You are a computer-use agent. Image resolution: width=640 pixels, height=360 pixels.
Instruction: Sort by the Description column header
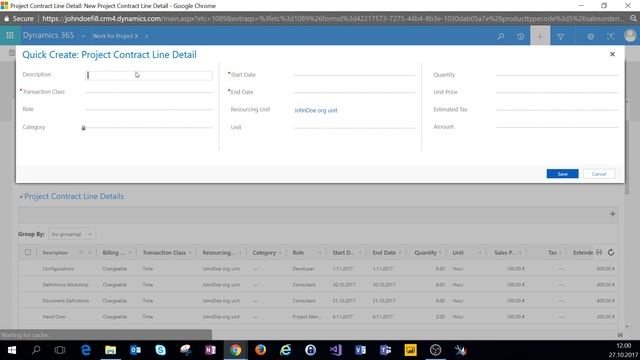[x=55, y=253]
